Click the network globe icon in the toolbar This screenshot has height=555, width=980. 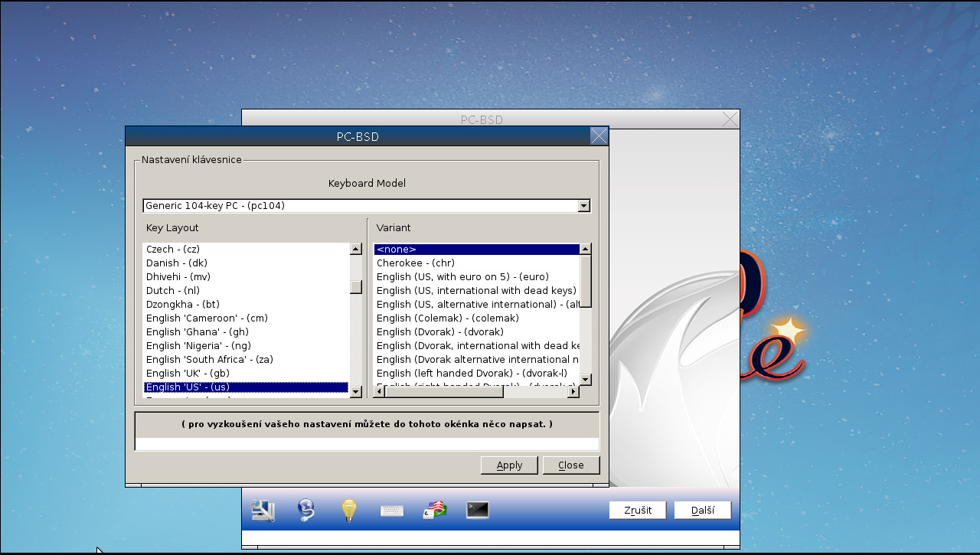305,510
